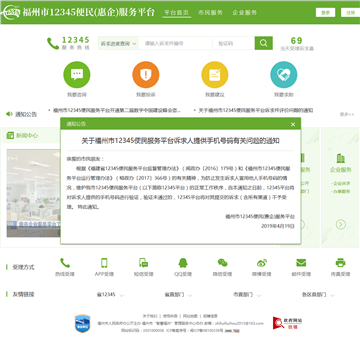
Task: Open 使用向导 footer link
Action: (x=170, y=316)
